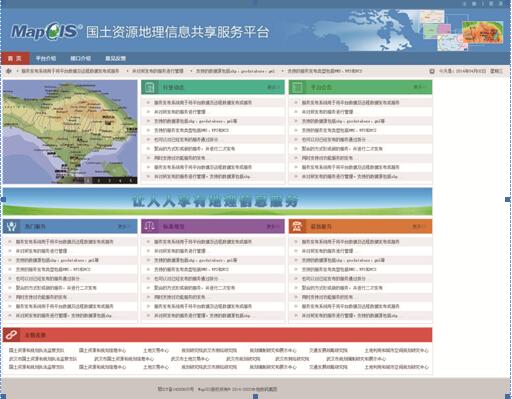Click the green panel's header icon
512x399 pixels.
pos(297,87)
